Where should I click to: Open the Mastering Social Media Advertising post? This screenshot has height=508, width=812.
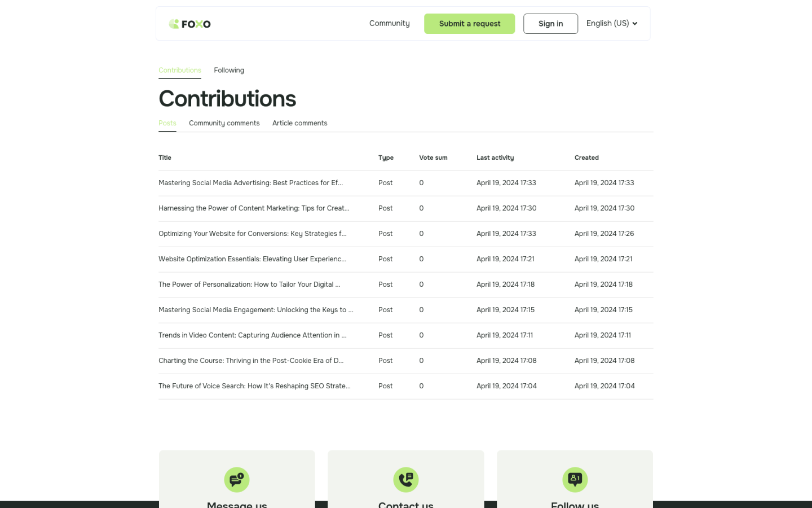(x=250, y=183)
